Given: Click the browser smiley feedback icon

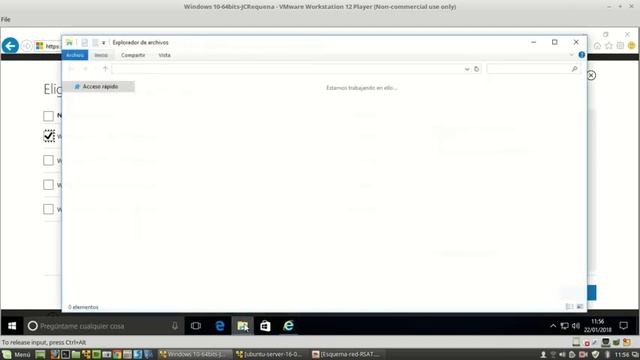Looking at the screenshot, I should (631, 46).
